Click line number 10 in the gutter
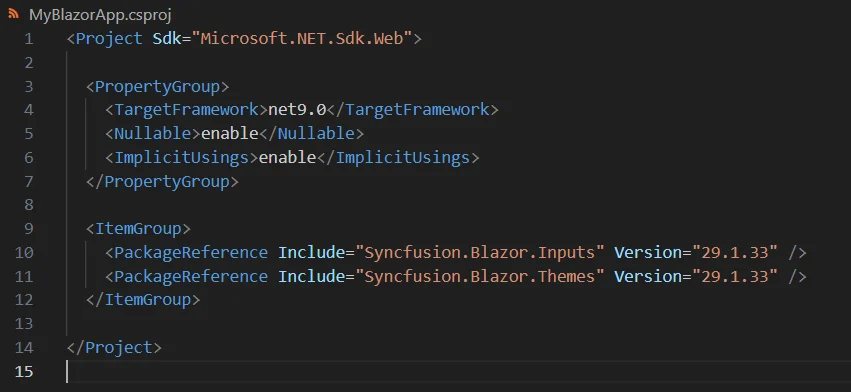Image resolution: width=851 pixels, height=392 pixels. tap(24, 252)
